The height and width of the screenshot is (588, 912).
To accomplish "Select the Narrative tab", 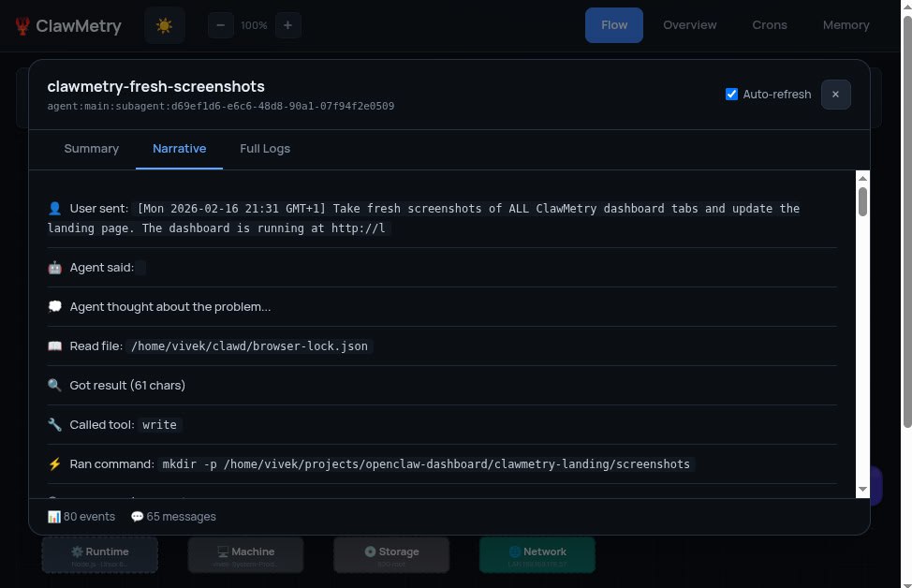I will pos(179,149).
